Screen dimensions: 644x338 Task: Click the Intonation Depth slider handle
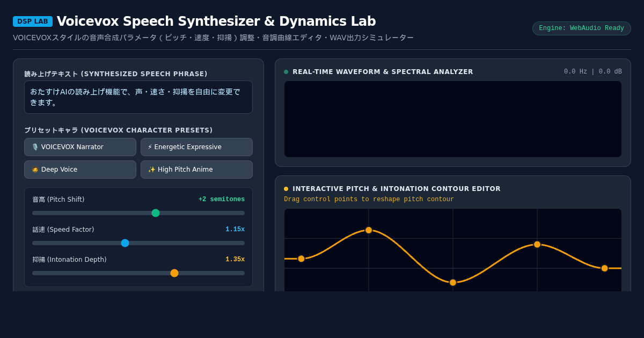coord(174,273)
